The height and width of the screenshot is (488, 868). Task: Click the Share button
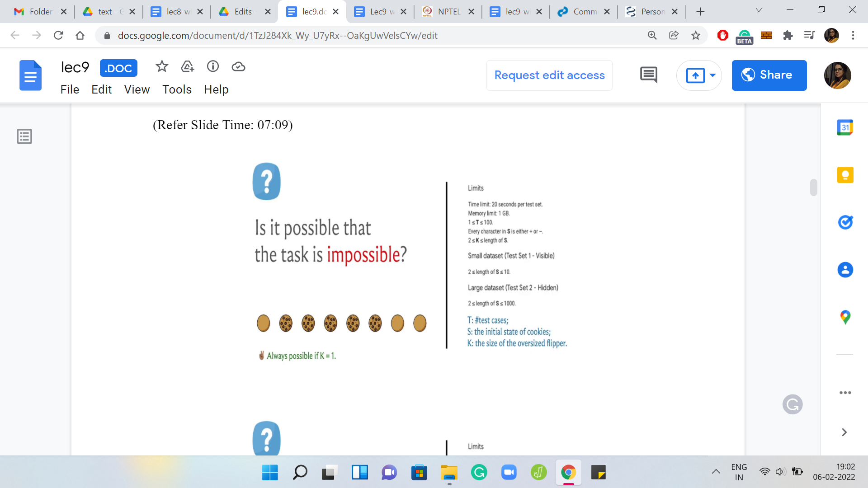pyautogui.click(x=769, y=75)
